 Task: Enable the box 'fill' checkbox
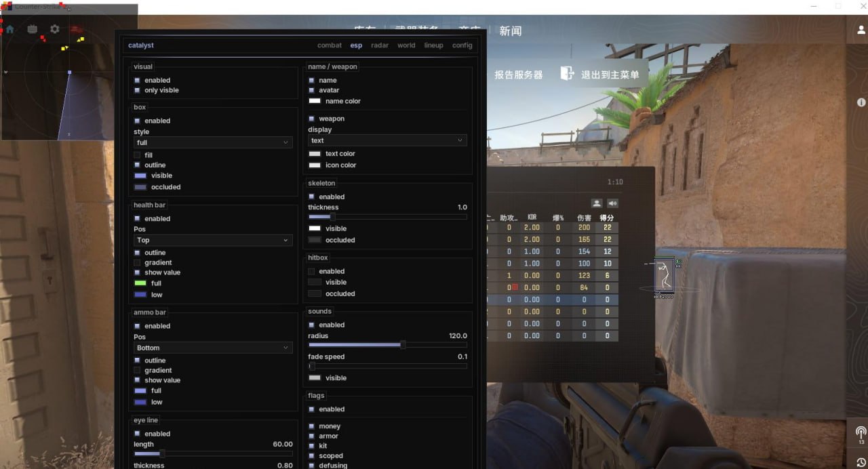(137, 155)
